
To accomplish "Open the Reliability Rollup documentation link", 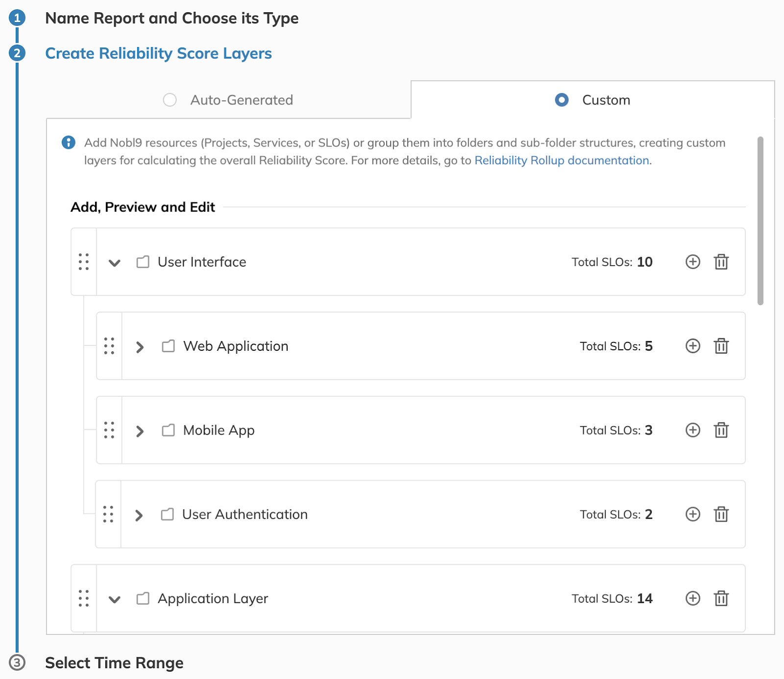I will (x=562, y=160).
